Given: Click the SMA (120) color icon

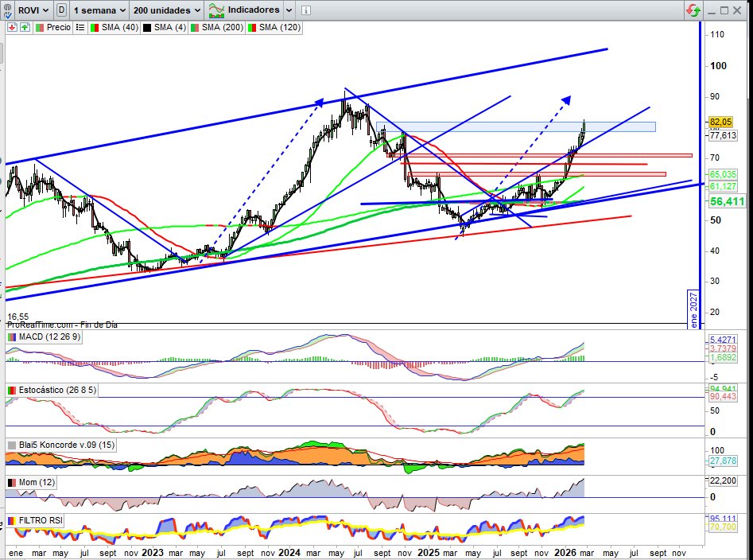Looking at the screenshot, I should tap(251, 28).
